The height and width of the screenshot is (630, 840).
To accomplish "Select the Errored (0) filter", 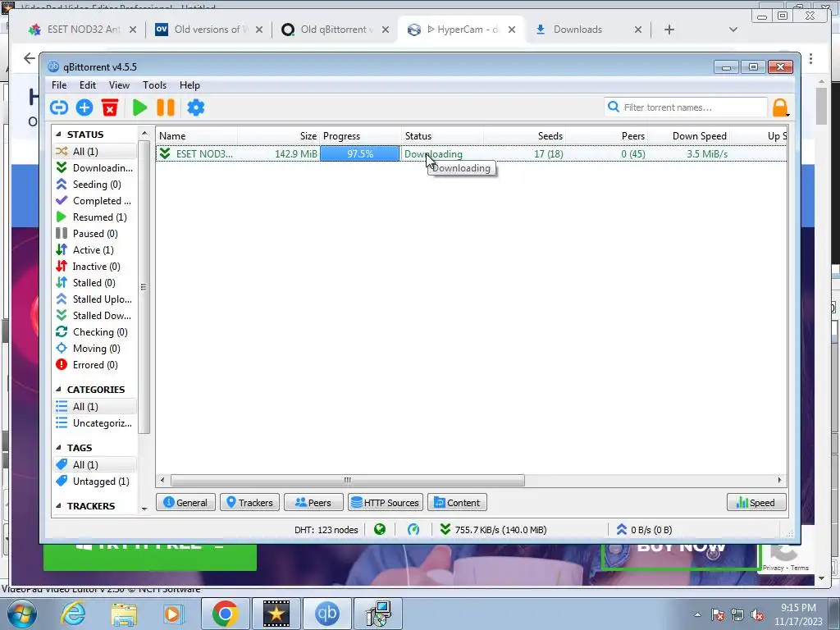I will pyautogui.click(x=95, y=365).
